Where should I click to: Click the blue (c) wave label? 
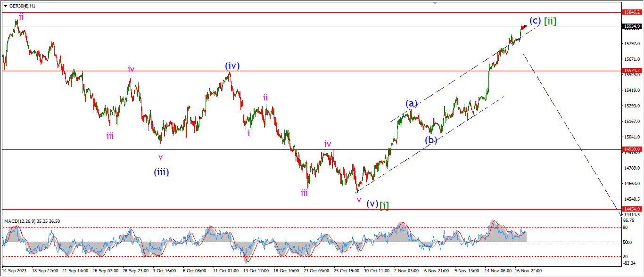coord(535,21)
